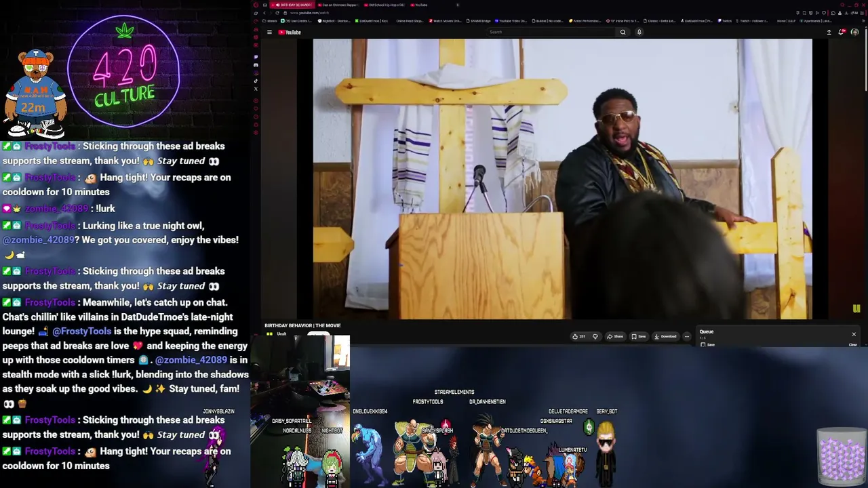Click the video player to pause

(562, 179)
